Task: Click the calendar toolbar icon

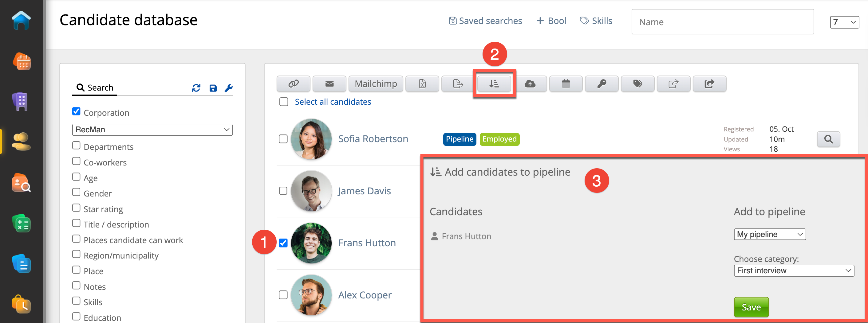Action: tap(566, 84)
